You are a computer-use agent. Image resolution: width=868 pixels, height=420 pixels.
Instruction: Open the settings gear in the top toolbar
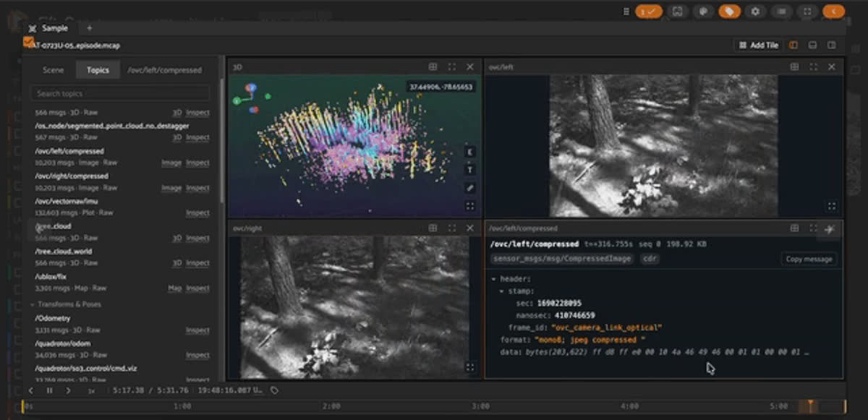pos(755,12)
